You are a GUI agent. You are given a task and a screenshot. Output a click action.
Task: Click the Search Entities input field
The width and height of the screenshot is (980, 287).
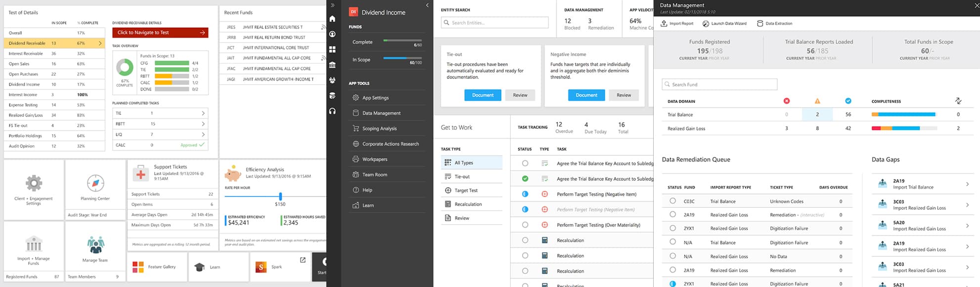coord(495,22)
